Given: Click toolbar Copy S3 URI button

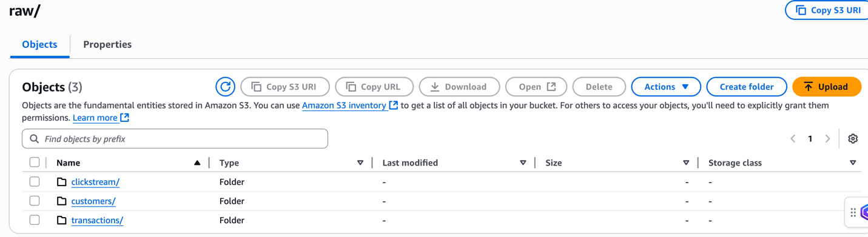Looking at the screenshot, I should pyautogui.click(x=285, y=87).
